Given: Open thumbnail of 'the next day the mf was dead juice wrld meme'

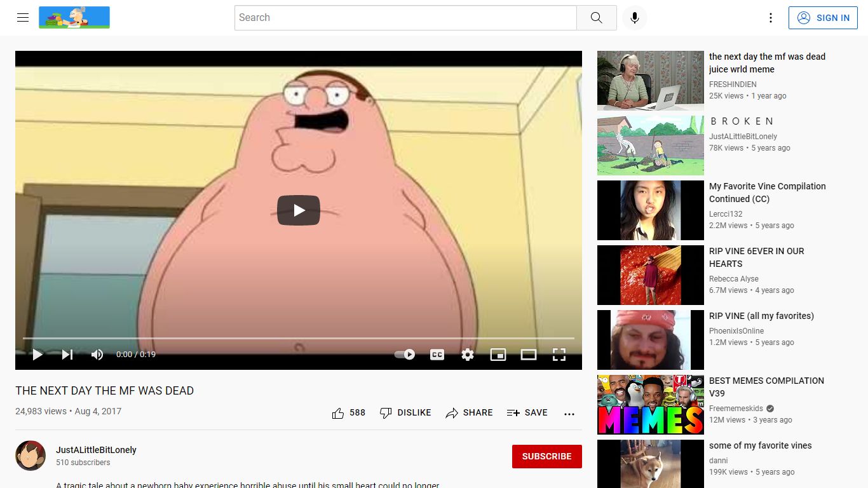Looking at the screenshot, I should click(x=651, y=81).
